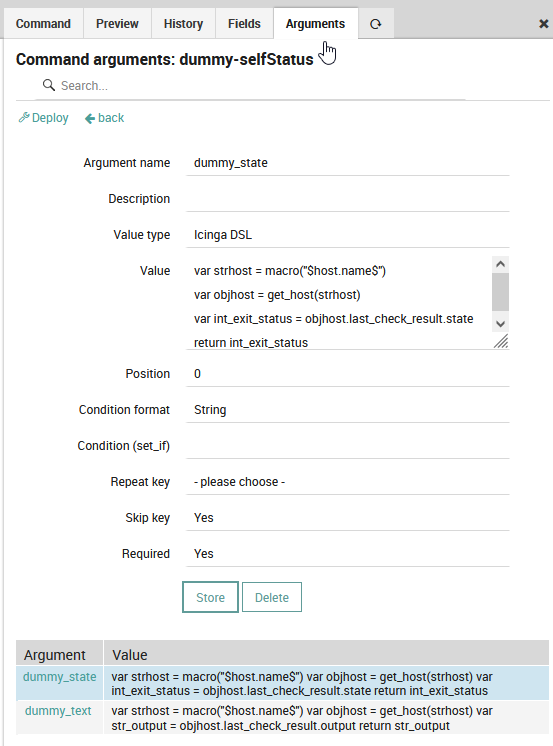Click the Store button
The image size is (553, 746).
210,597
